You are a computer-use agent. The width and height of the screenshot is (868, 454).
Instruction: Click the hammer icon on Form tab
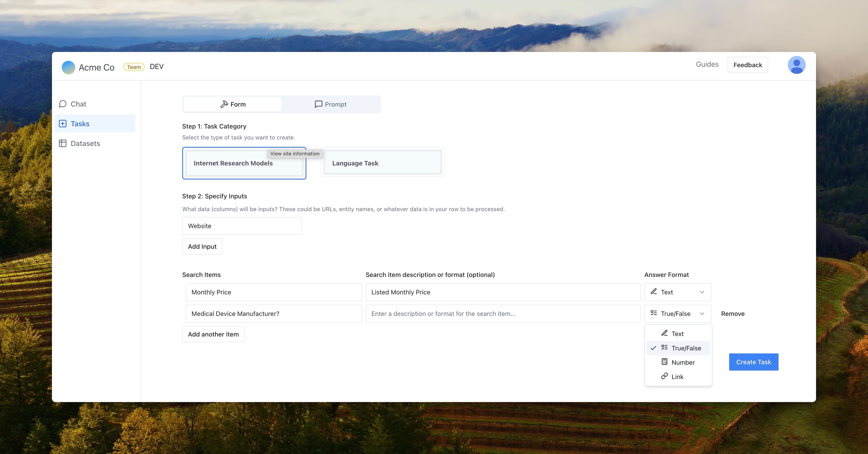(x=224, y=104)
